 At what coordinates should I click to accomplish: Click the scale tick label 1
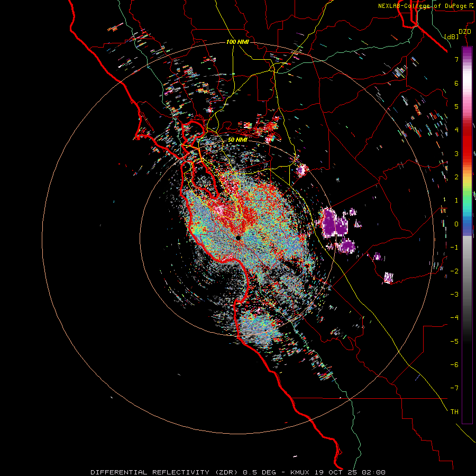point(456,200)
